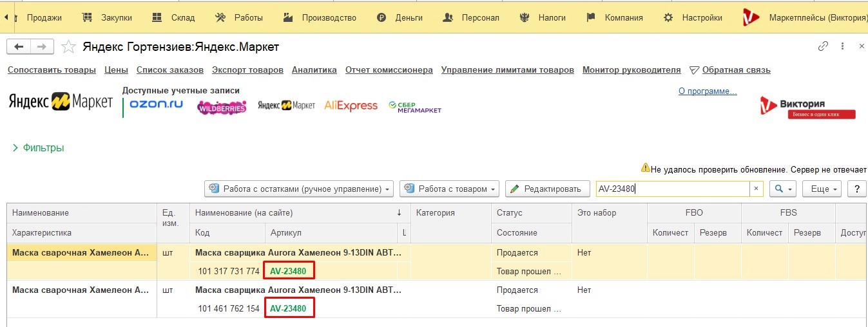The image size is (868, 327).
Task: Click the search field with AV-23480
Action: point(672,189)
